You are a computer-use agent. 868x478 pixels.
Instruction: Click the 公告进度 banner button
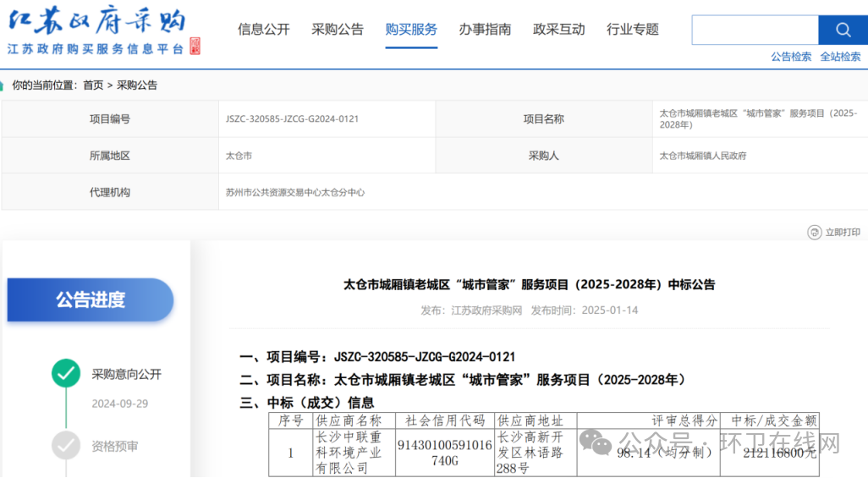point(91,299)
